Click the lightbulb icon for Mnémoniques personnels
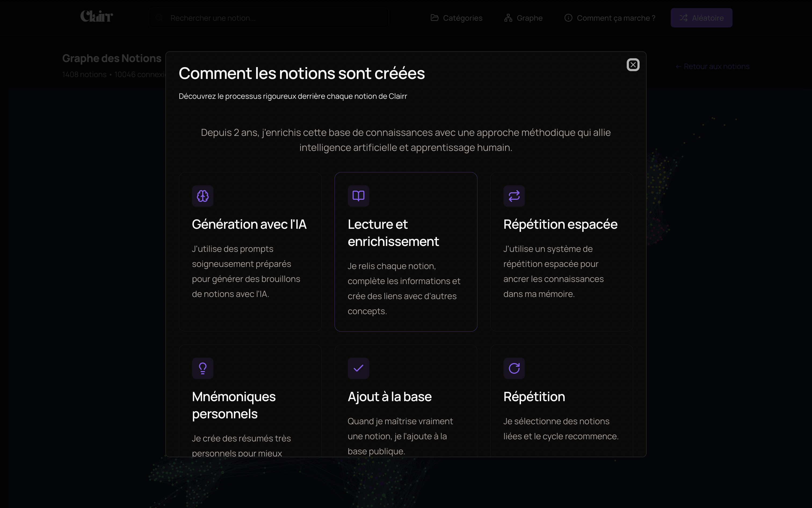The width and height of the screenshot is (812, 508). (202, 368)
